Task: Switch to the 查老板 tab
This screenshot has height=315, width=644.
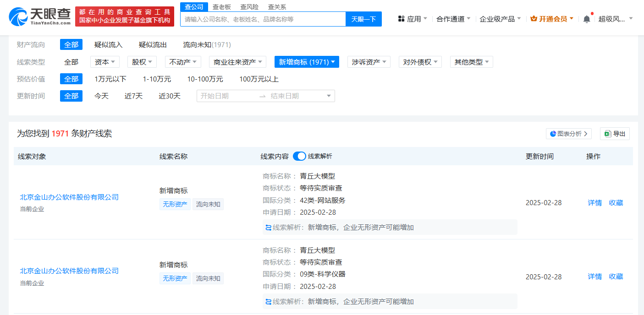Action: [221, 7]
